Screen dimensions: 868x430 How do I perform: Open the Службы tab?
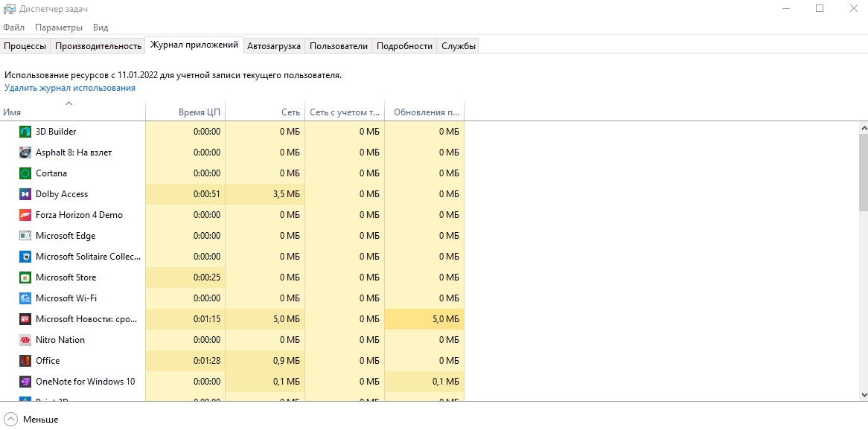point(458,46)
